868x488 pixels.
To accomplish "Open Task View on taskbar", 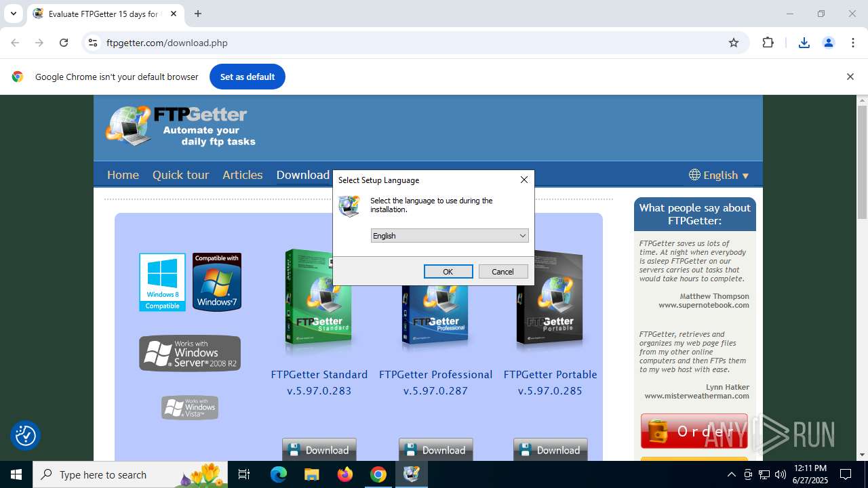I will click(245, 474).
